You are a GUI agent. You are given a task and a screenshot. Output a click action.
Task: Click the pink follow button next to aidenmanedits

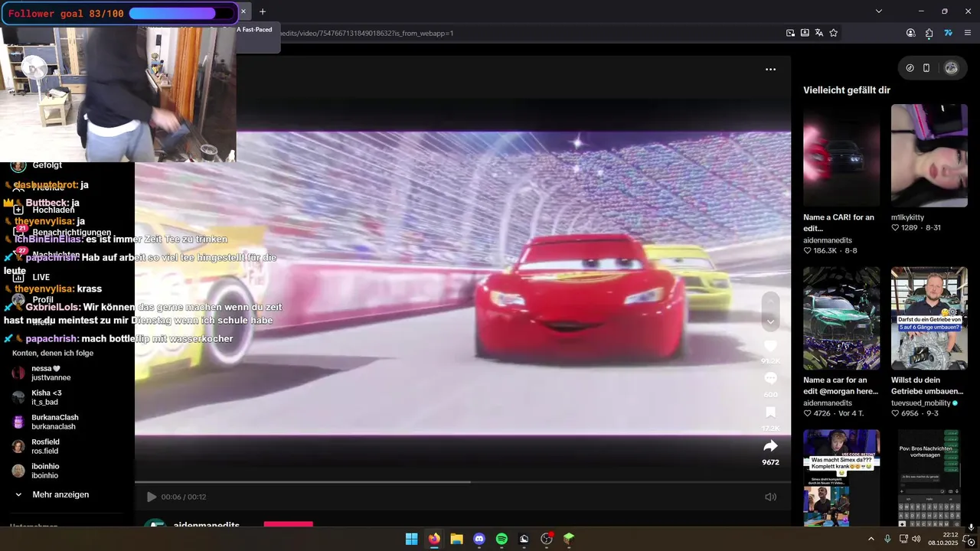(x=289, y=524)
